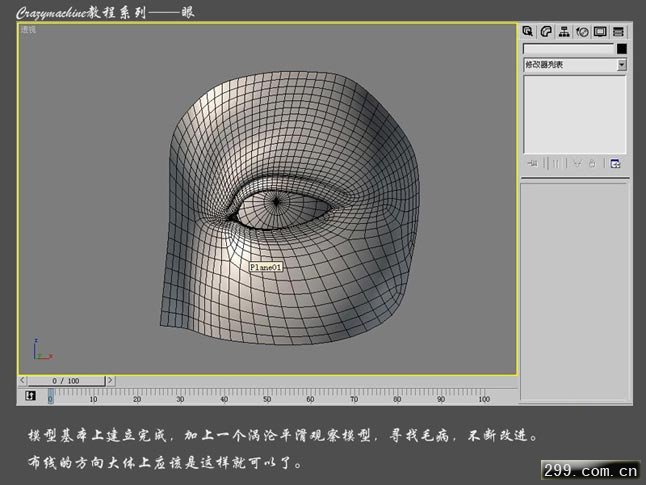
Task: Toggle Show End Result button
Action: (x=555, y=164)
